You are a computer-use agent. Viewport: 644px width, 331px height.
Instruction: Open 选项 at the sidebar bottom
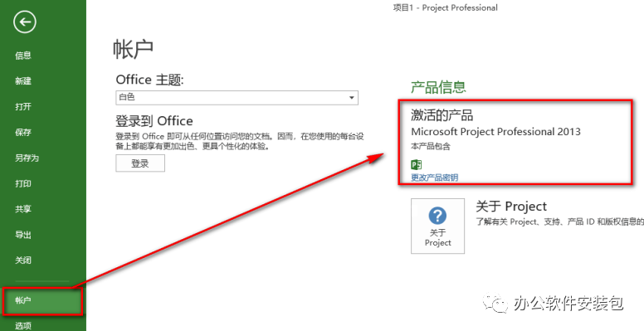point(23,326)
